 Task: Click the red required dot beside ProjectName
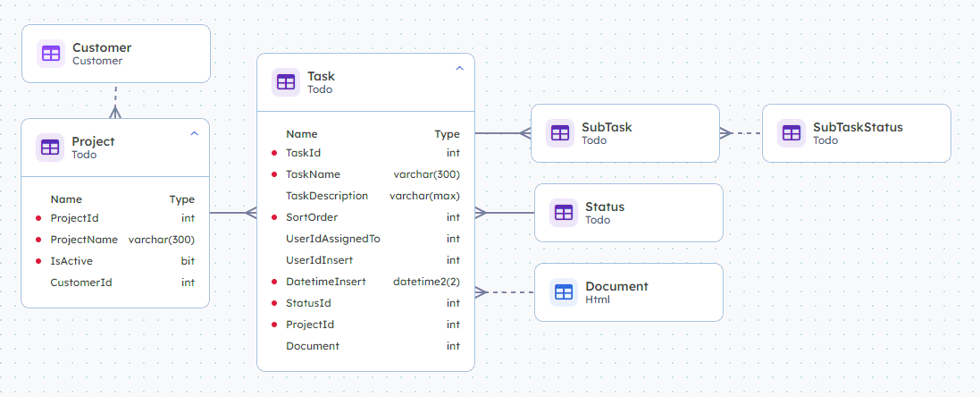point(38,240)
